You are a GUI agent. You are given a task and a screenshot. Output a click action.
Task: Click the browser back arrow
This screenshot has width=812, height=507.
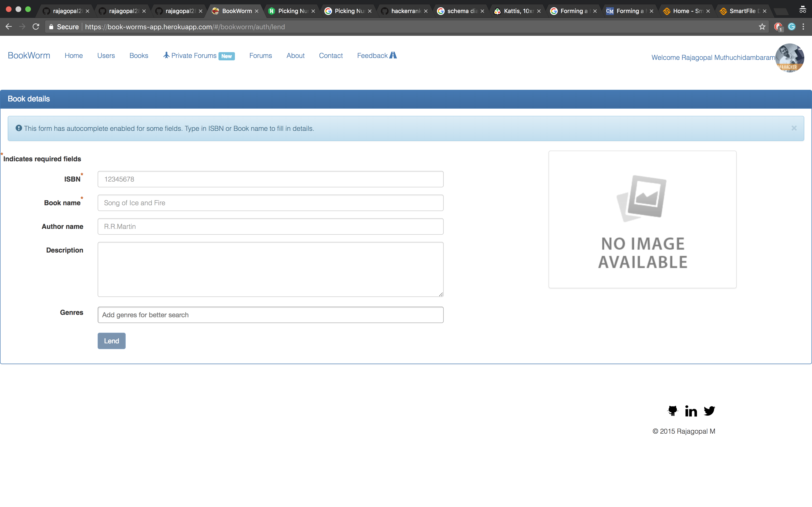click(9, 27)
